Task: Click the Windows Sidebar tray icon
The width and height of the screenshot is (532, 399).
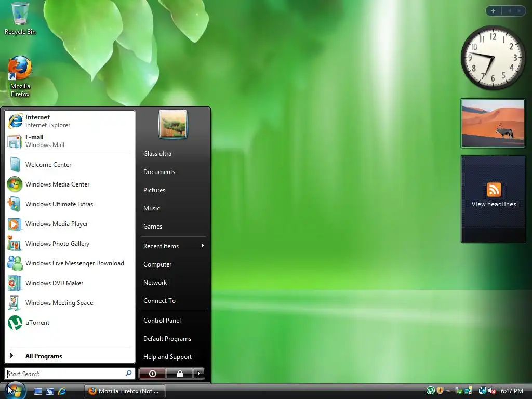Action: click(x=468, y=391)
